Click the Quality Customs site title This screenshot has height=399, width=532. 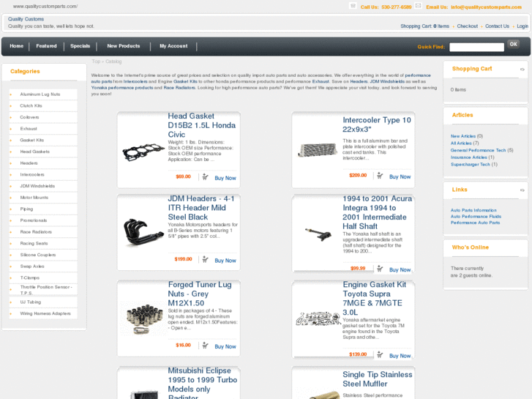click(26, 19)
